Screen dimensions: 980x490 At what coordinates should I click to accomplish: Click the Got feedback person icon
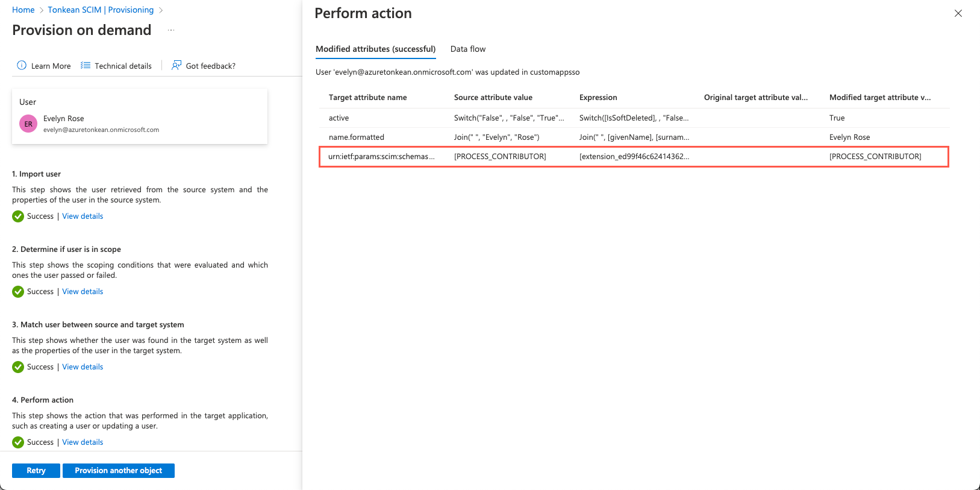pos(176,65)
